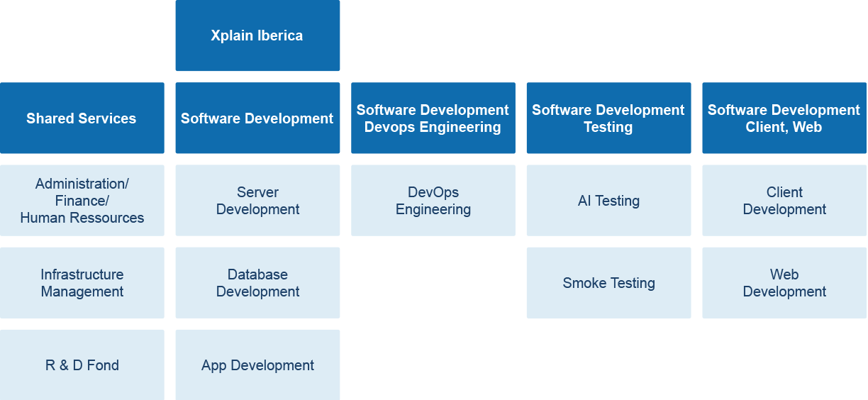Click the 'Devops Engineering' text in dark header
The width and height of the screenshot is (868, 400).
[433, 128]
